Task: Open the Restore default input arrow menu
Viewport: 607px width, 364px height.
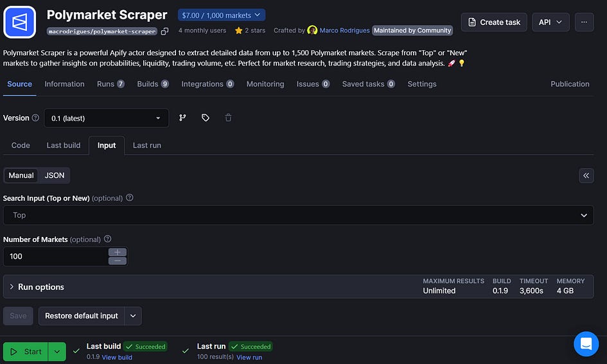Action: click(x=133, y=316)
